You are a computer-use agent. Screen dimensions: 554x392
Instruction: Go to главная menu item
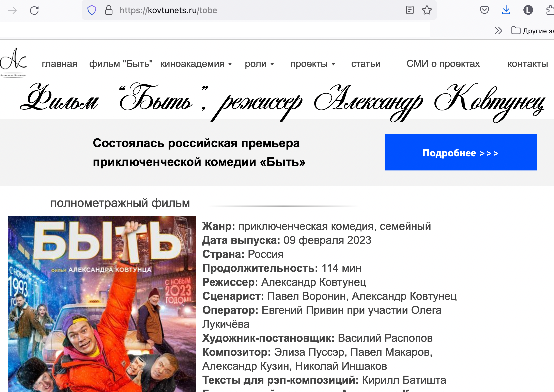60,64
